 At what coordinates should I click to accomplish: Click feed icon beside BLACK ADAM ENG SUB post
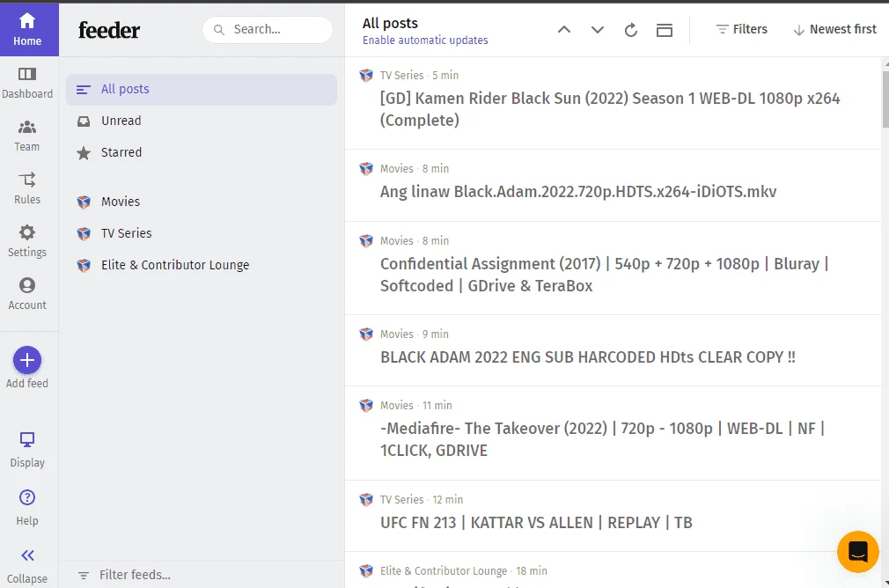(366, 334)
